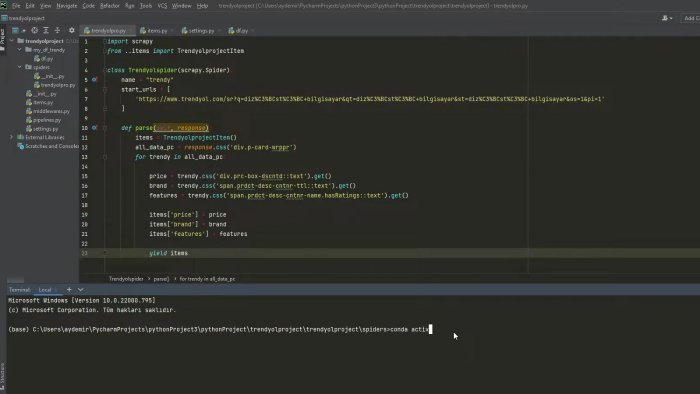The width and height of the screenshot is (700, 394).
Task: Toggle the Structure tool window side tab
Action: (3, 377)
